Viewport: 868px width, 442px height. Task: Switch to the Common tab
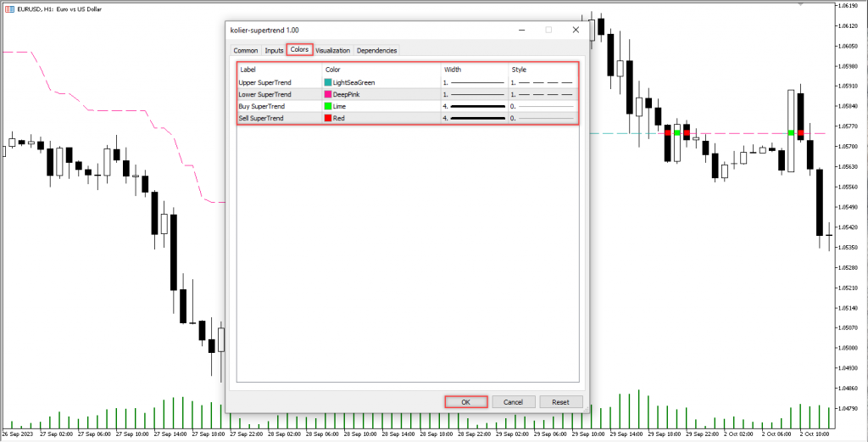click(x=245, y=50)
